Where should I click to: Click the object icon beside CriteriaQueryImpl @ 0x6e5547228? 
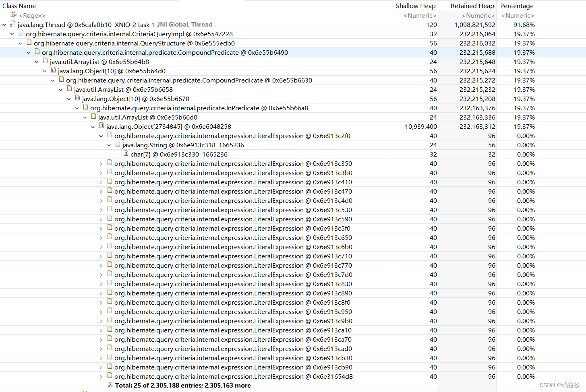(x=21, y=33)
